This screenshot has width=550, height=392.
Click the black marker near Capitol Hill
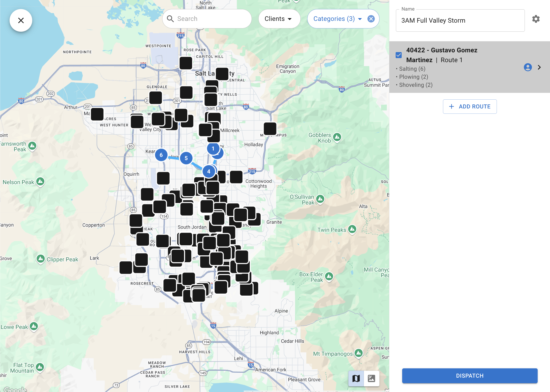point(186,63)
